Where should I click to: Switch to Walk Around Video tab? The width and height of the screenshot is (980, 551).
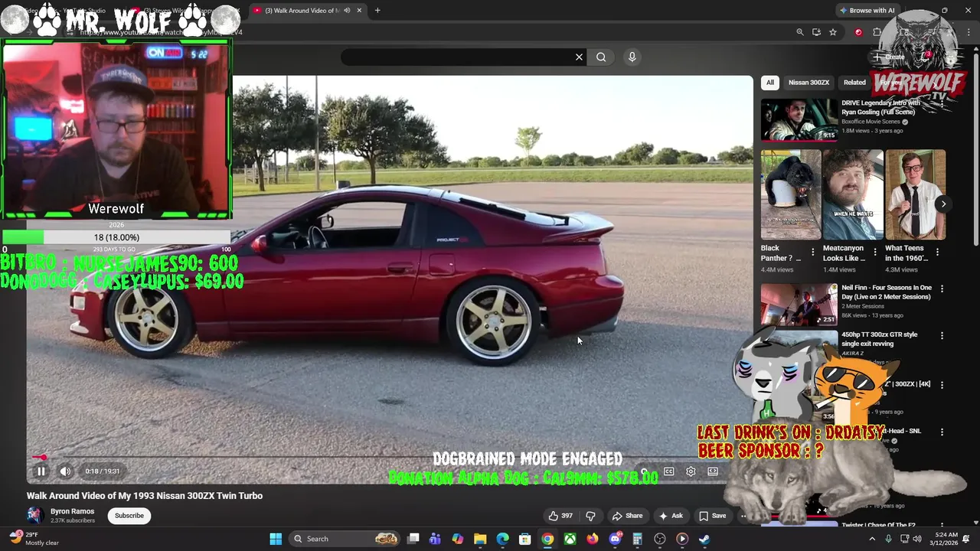(306, 11)
